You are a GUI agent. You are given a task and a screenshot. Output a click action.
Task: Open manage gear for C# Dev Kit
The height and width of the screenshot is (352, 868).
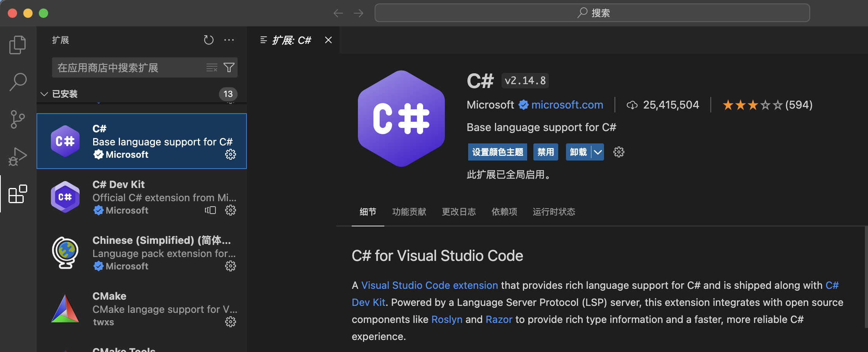click(x=231, y=210)
